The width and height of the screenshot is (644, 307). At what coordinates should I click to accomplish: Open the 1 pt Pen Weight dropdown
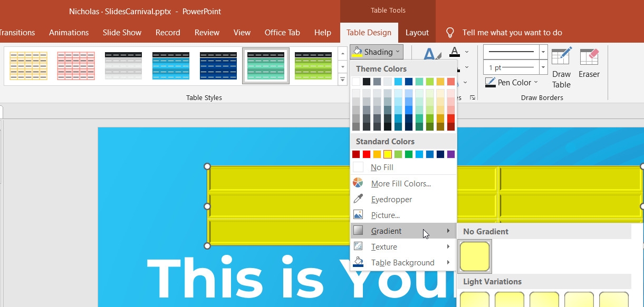(543, 67)
